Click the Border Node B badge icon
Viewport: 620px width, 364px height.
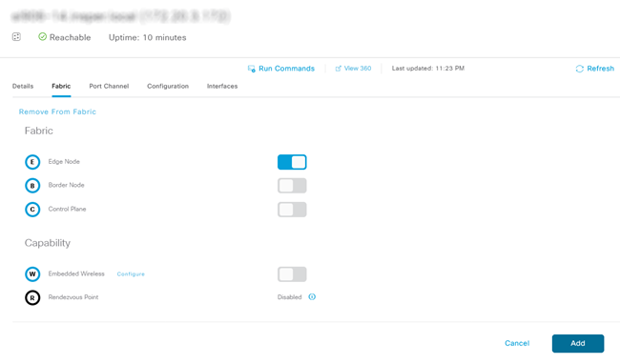(x=32, y=186)
